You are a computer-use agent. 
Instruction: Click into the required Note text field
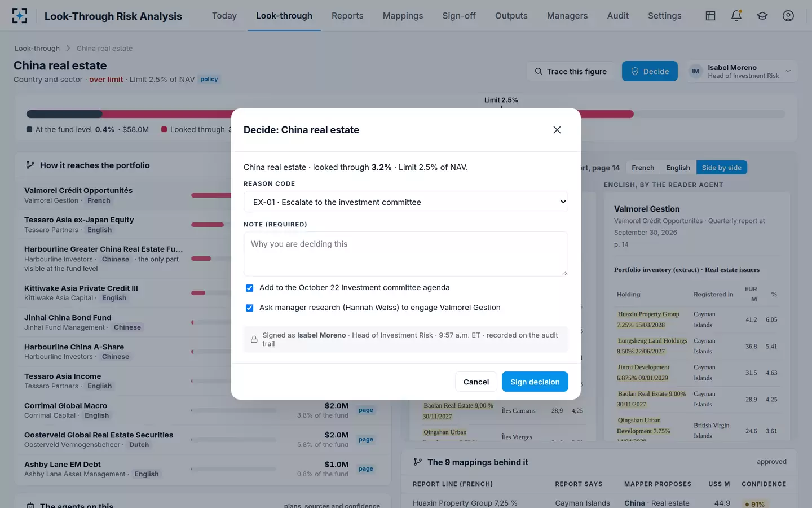406,254
